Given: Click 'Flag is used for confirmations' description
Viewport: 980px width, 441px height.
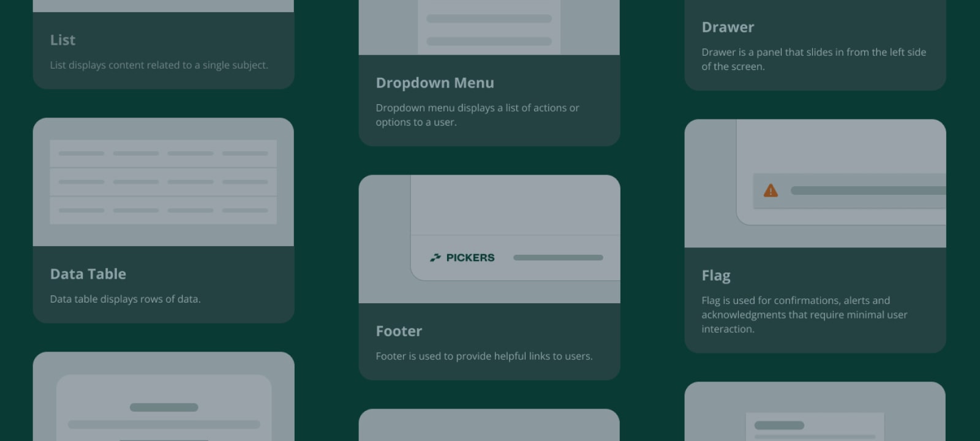Looking at the screenshot, I should pyautogui.click(x=804, y=314).
